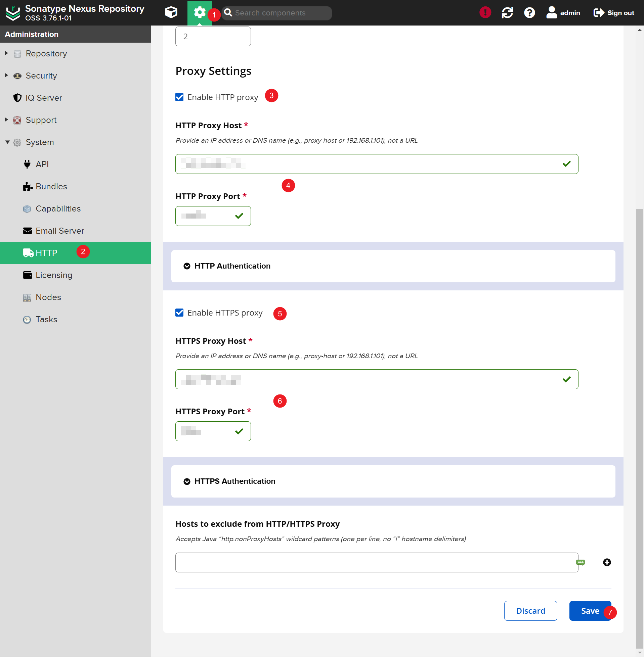Click the HTTP Proxy Port field

pos(213,216)
